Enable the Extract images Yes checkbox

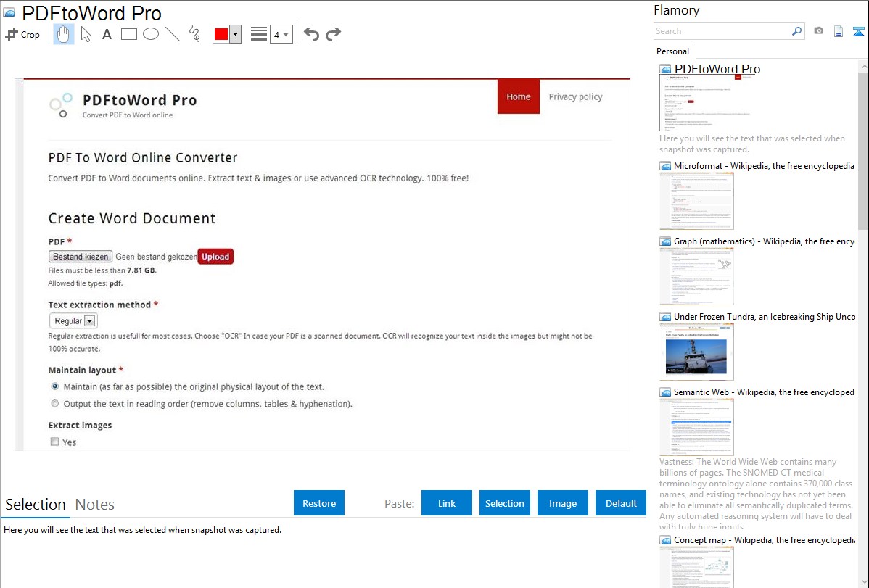click(55, 442)
